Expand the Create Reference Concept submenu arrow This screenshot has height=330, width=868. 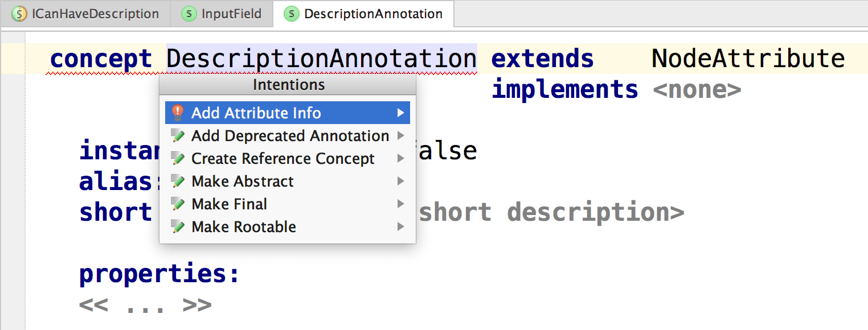pyautogui.click(x=401, y=158)
